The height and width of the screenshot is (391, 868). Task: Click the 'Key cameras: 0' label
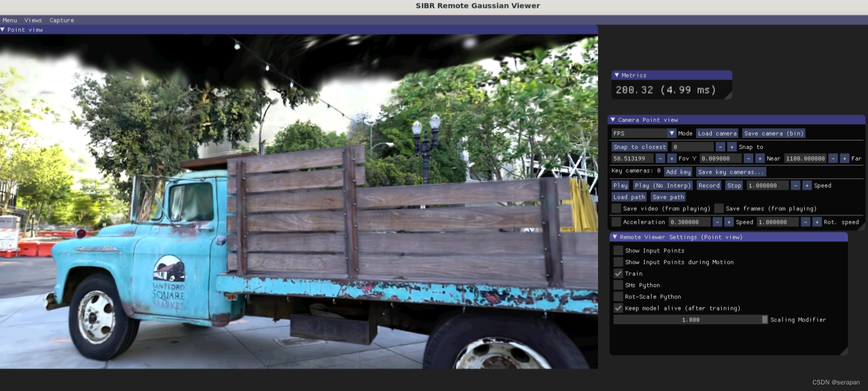tap(636, 171)
